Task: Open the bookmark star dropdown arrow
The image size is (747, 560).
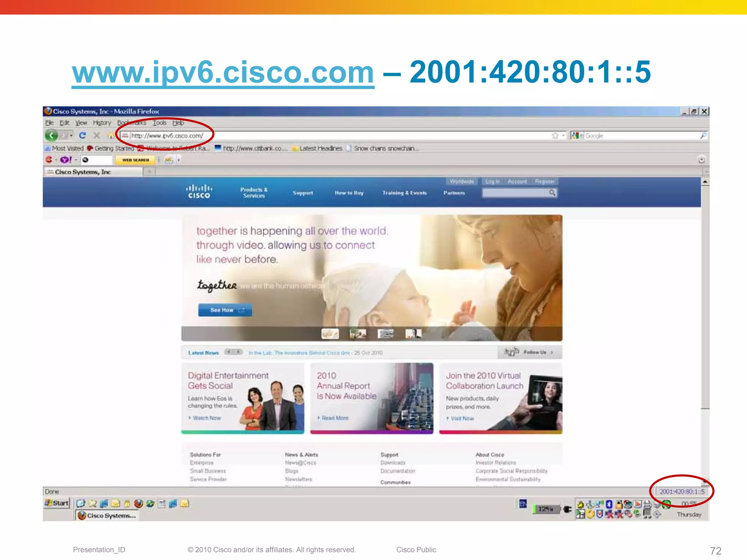Action: coord(564,136)
